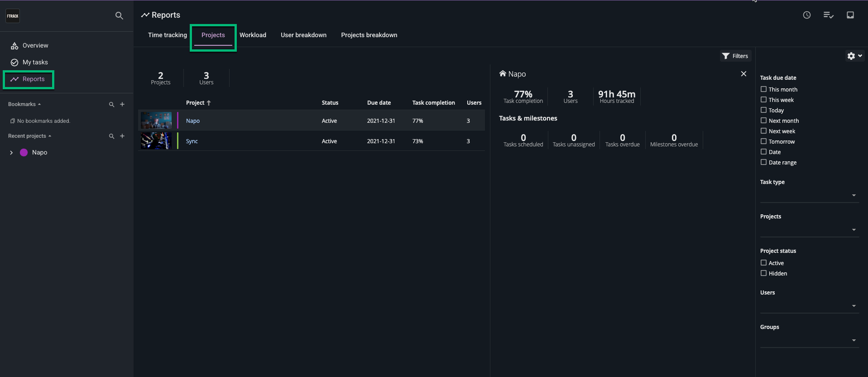Tick the Active project status checkbox
The image size is (868, 377).
tap(763, 263)
